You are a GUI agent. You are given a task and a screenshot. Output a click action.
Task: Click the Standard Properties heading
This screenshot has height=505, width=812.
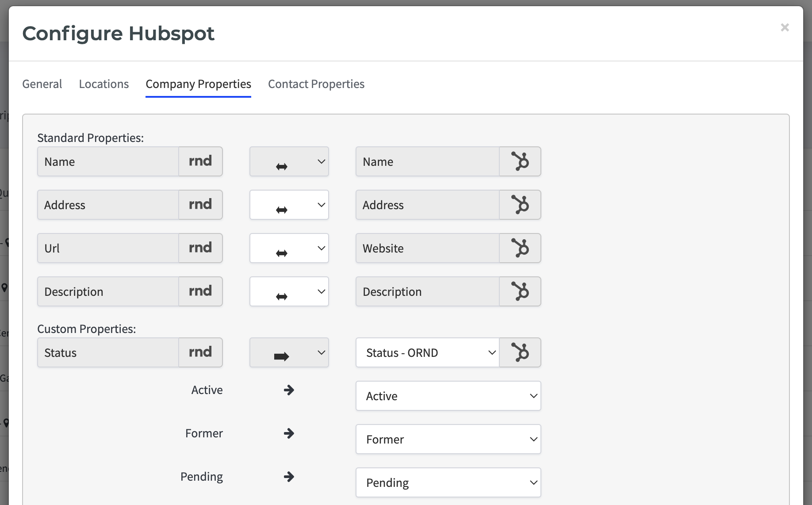click(x=91, y=138)
